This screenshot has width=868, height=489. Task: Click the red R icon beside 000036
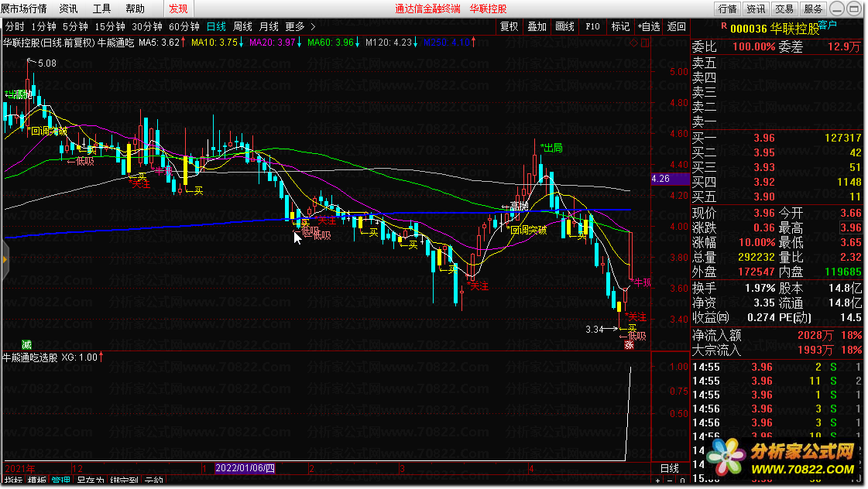point(724,26)
